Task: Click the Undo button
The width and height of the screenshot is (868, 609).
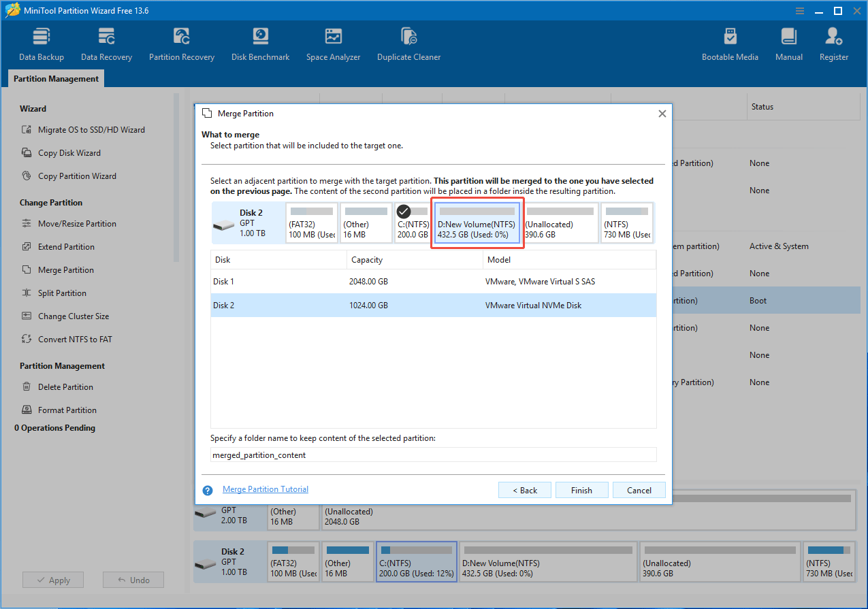Action: (133, 580)
